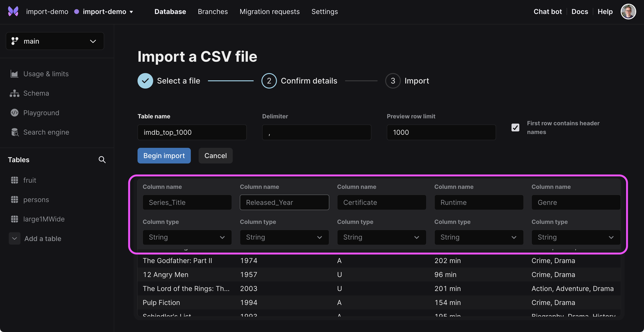This screenshot has height=332, width=644.
Task: Edit the Series_Title column name field
Action: (187, 202)
